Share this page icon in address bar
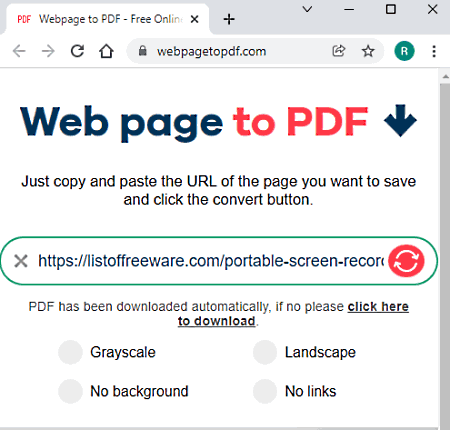 [339, 51]
